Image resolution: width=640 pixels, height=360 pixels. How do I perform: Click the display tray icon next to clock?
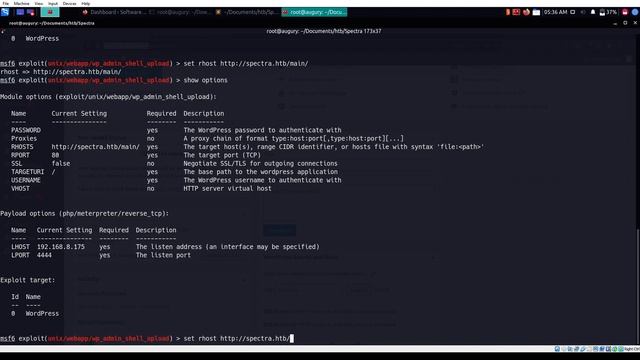[x=573, y=12]
